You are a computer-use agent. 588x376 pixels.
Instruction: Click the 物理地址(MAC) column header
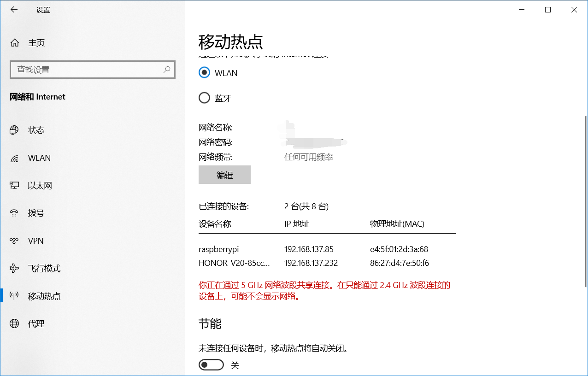(397, 224)
